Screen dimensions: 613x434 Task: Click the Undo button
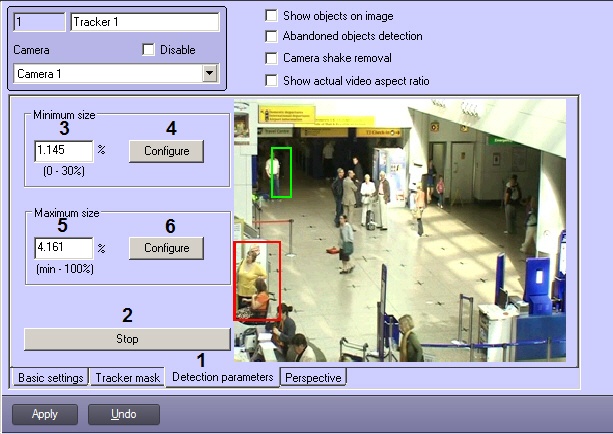[123, 413]
